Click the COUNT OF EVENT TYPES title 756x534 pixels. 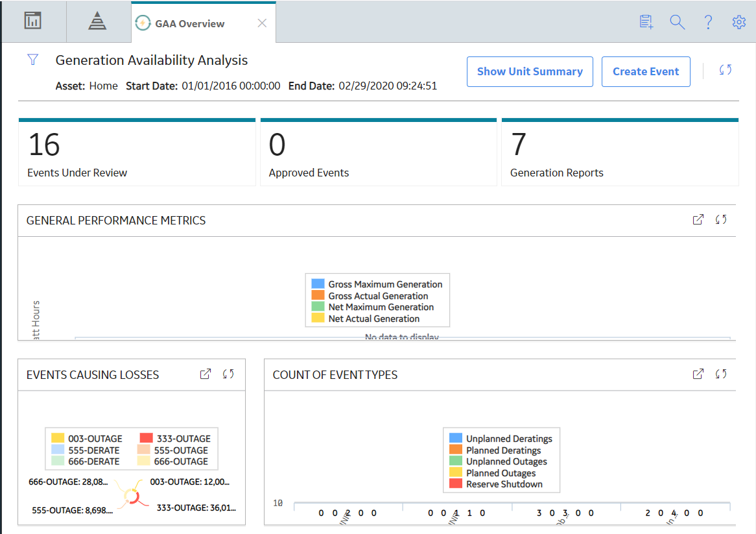pyautogui.click(x=335, y=375)
